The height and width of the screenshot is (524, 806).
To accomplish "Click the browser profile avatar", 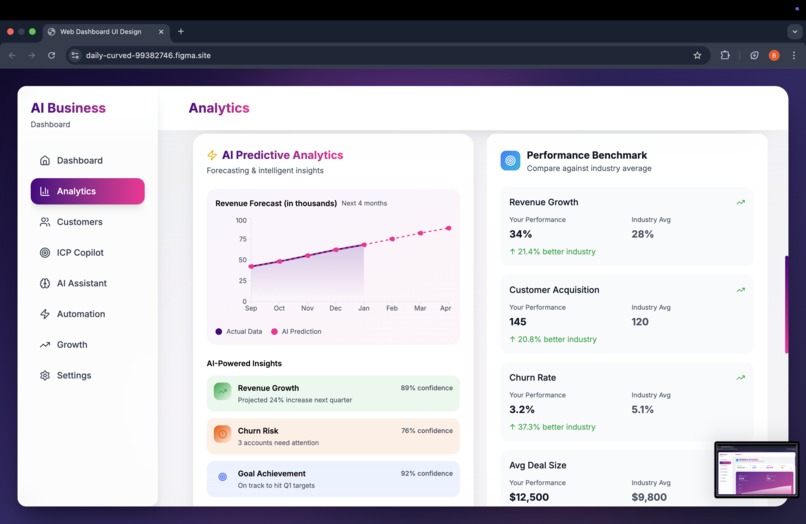I will click(774, 56).
